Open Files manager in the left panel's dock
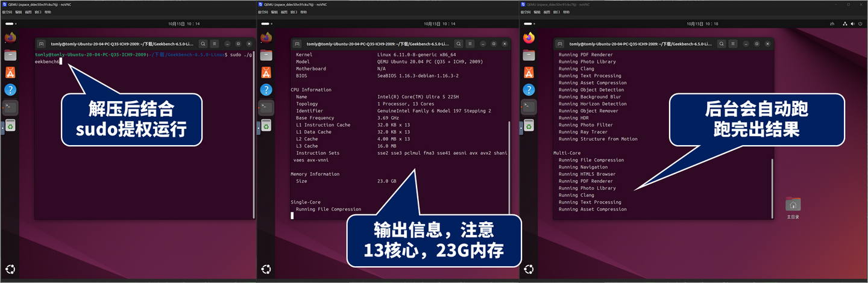The height and width of the screenshot is (283, 868). 10,55
